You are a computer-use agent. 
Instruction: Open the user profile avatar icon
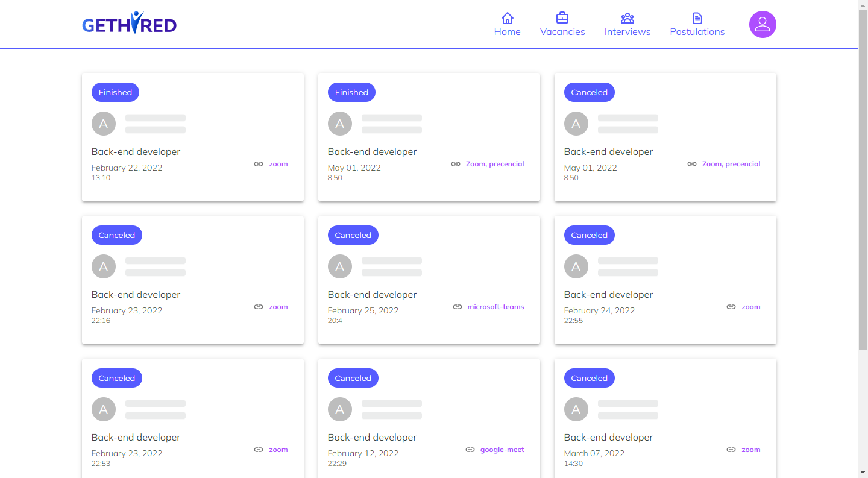(x=762, y=24)
